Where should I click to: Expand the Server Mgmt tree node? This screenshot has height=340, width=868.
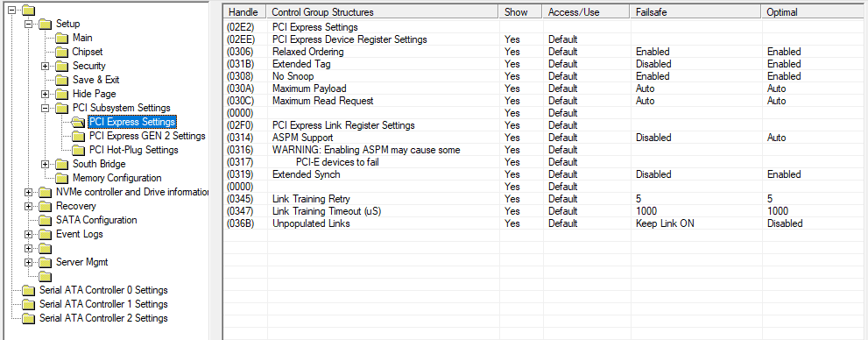pos(29,263)
